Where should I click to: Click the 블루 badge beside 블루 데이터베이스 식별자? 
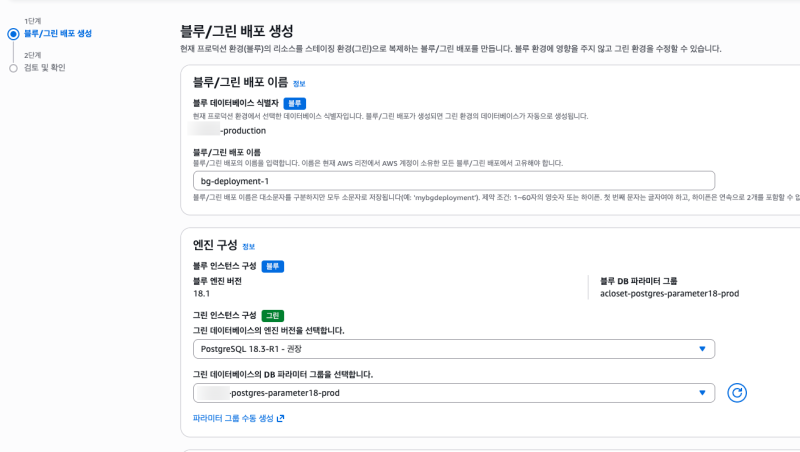pos(294,103)
